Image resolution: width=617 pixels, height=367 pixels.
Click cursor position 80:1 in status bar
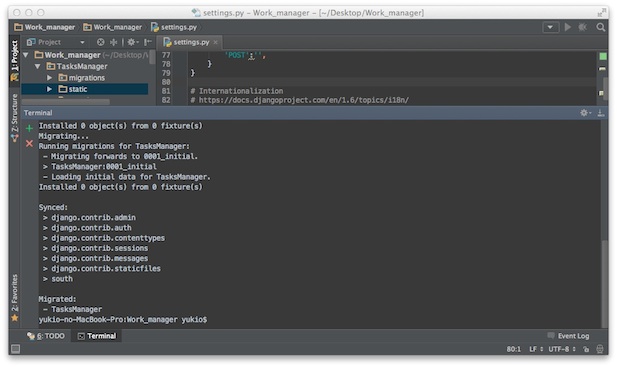(513, 349)
